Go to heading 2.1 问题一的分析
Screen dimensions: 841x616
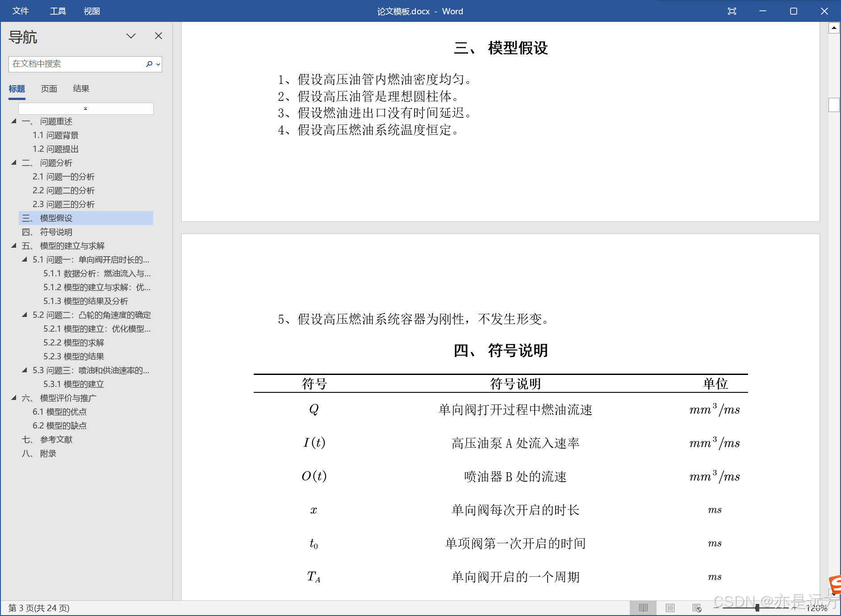63,177
